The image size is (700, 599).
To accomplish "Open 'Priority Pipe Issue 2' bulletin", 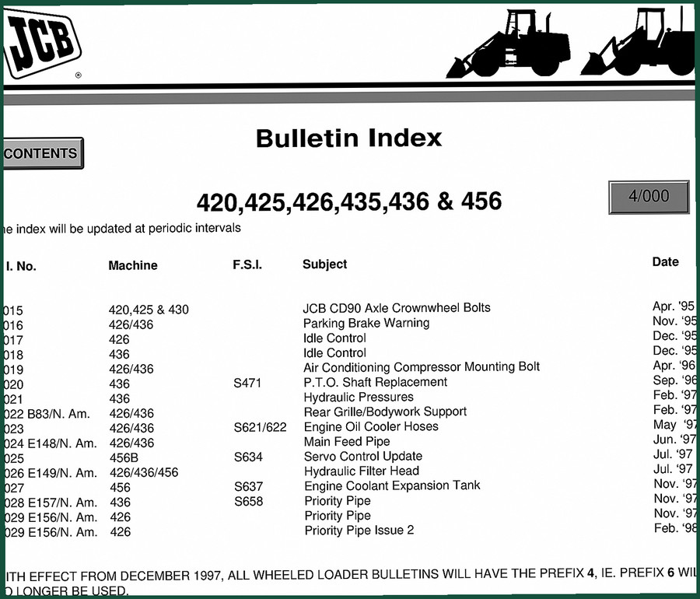I will pos(359,531).
